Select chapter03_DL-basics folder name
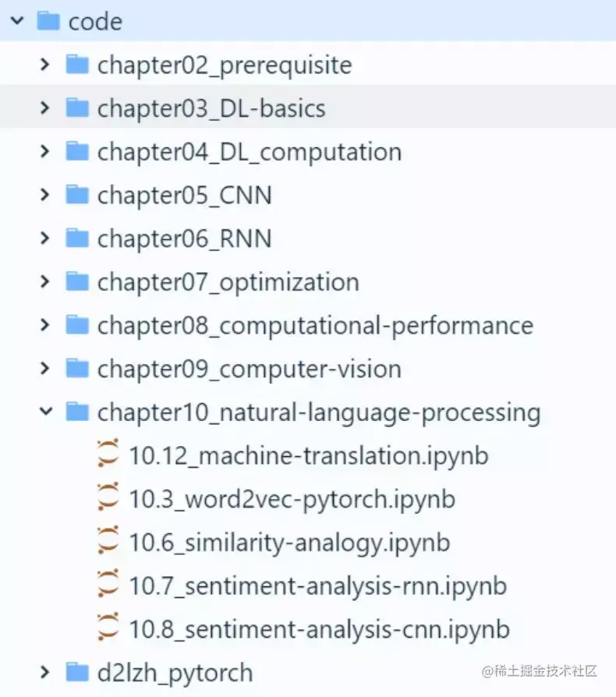This screenshot has width=616, height=697. point(211,109)
